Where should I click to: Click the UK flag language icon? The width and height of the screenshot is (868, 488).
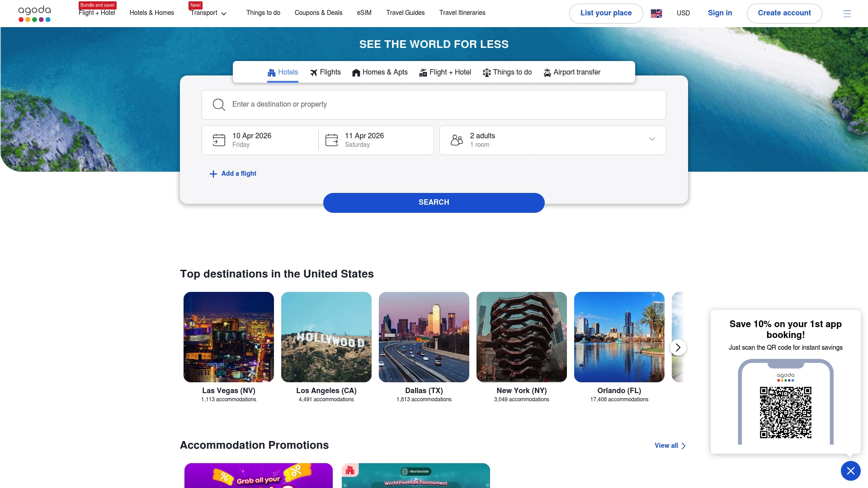point(656,13)
